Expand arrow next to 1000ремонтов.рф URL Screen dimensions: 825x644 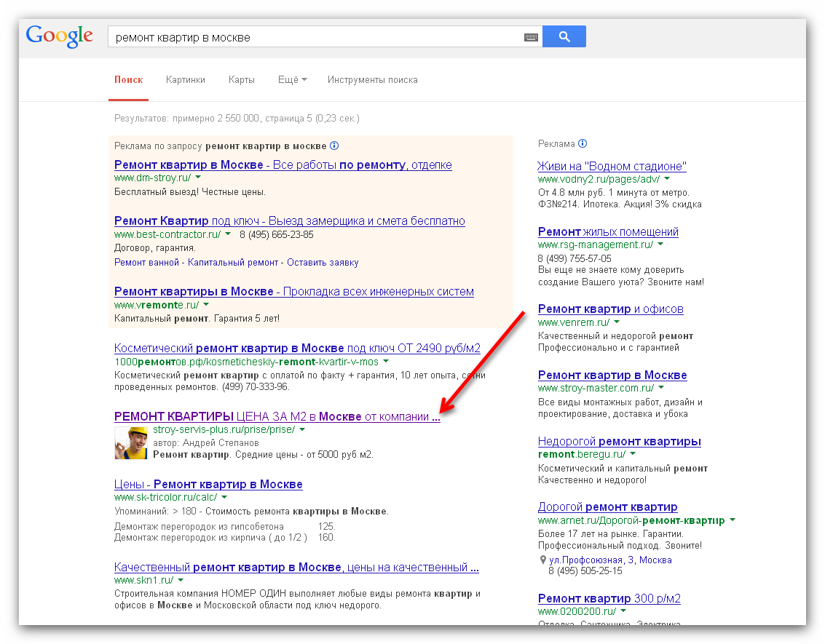coord(386,361)
